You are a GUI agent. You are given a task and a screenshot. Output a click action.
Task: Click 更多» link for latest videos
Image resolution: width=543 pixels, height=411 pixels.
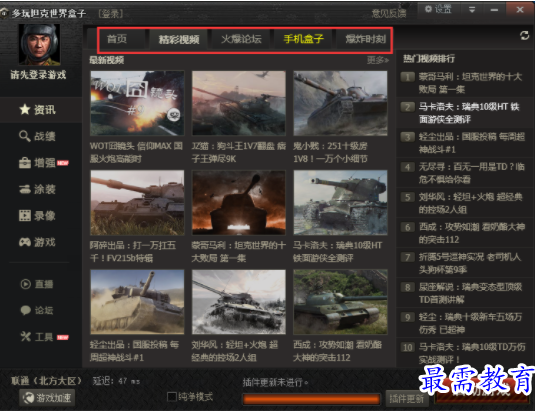[x=378, y=60]
